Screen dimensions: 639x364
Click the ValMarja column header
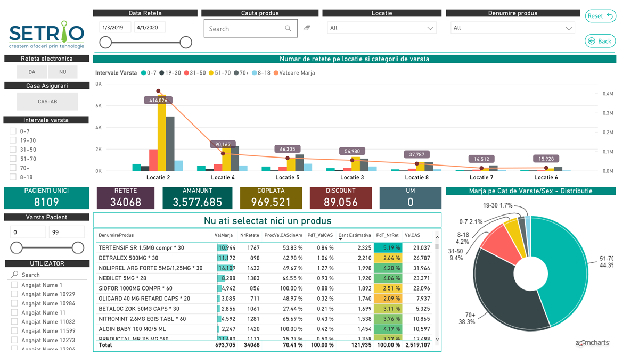pos(223,235)
